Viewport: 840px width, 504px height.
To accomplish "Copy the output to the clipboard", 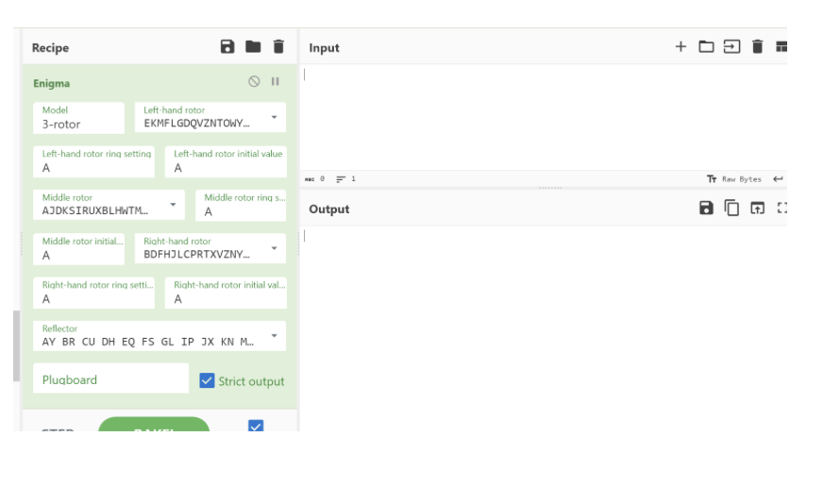I will tap(731, 208).
